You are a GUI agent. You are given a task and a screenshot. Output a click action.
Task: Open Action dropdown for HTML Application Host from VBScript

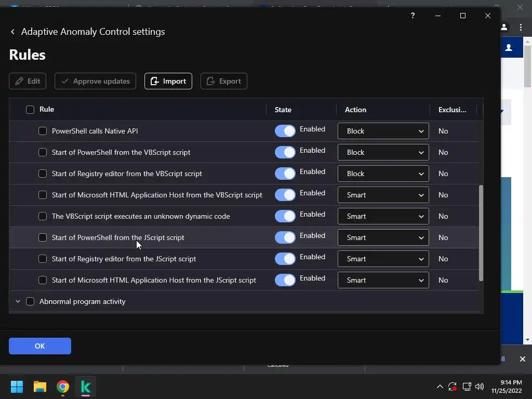(x=383, y=195)
